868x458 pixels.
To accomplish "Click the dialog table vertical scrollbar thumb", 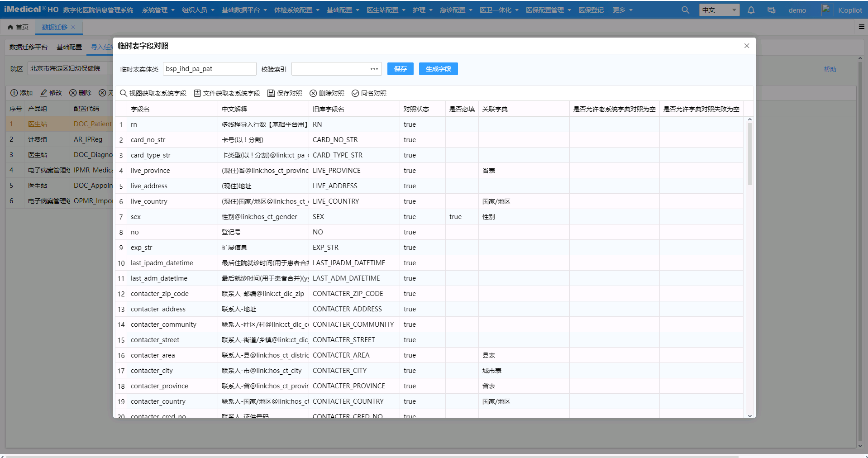I will click(x=749, y=154).
